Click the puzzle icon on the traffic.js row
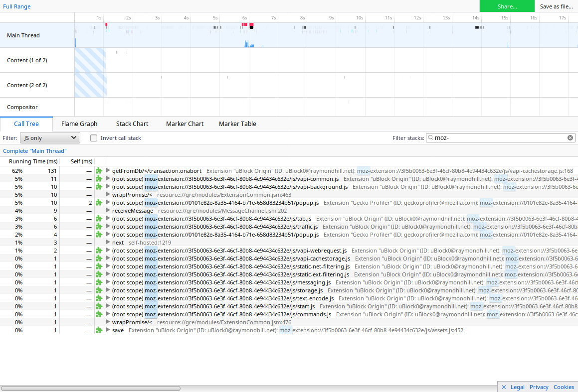Viewport: 578px width, 392px height. (99, 227)
